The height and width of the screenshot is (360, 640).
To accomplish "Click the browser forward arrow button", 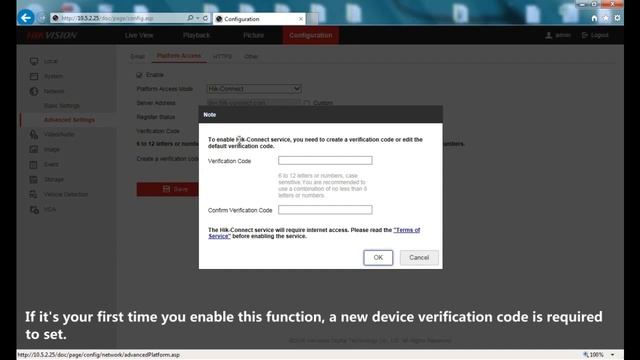I will click(x=42, y=18).
